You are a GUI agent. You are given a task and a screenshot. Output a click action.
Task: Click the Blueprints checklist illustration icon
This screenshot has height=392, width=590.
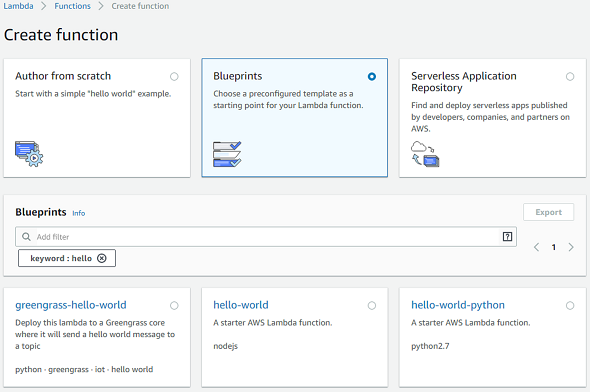click(227, 154)
